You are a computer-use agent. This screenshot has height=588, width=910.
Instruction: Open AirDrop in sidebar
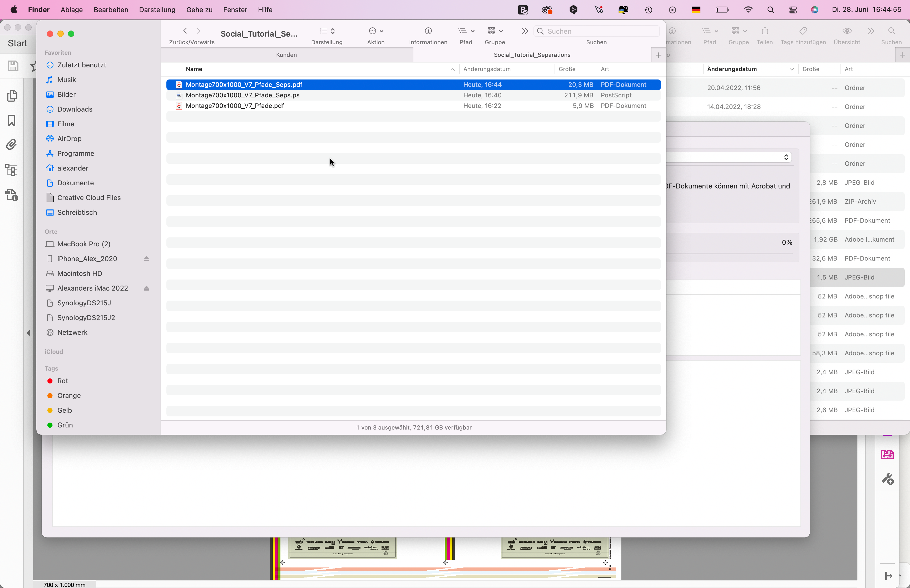pyautogui.click(x=69, y=139)
